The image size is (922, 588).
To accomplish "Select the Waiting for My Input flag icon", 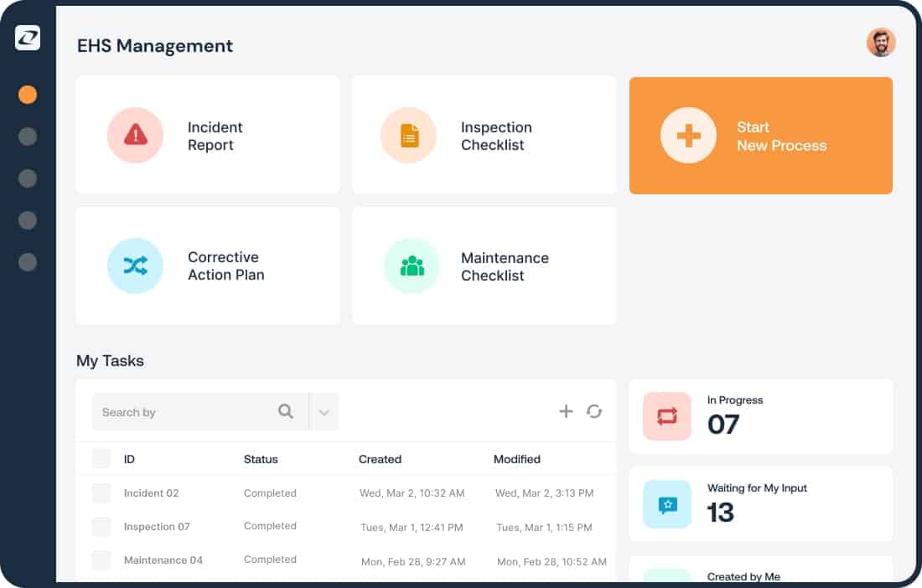I will 666,504.
